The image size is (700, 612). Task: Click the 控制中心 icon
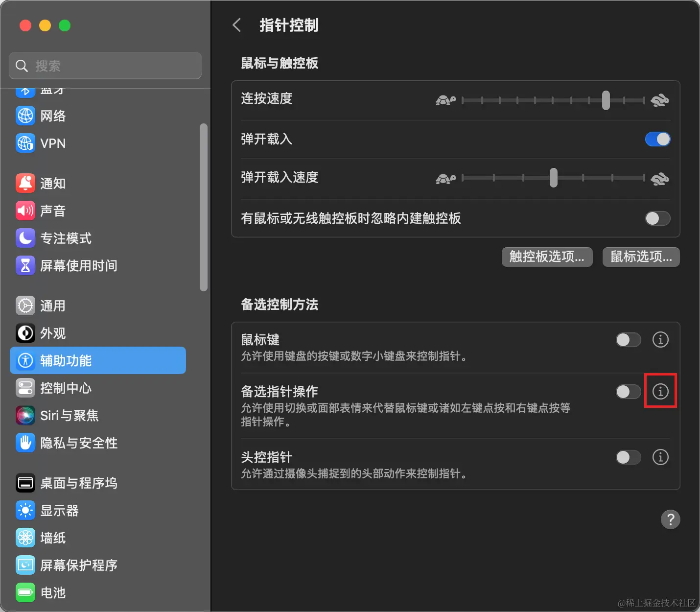click(x=25, y=388)
